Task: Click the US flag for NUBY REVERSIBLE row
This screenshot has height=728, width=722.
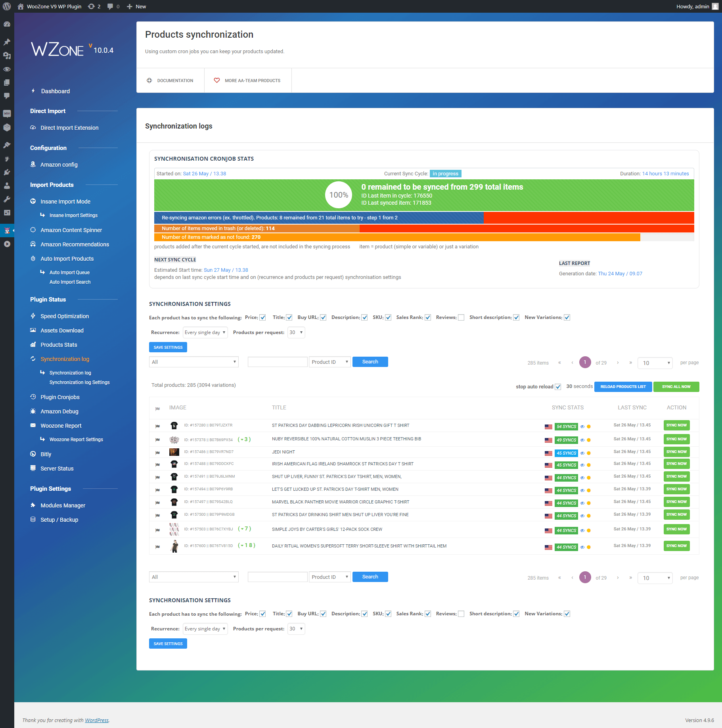Action: pos(548,440)
